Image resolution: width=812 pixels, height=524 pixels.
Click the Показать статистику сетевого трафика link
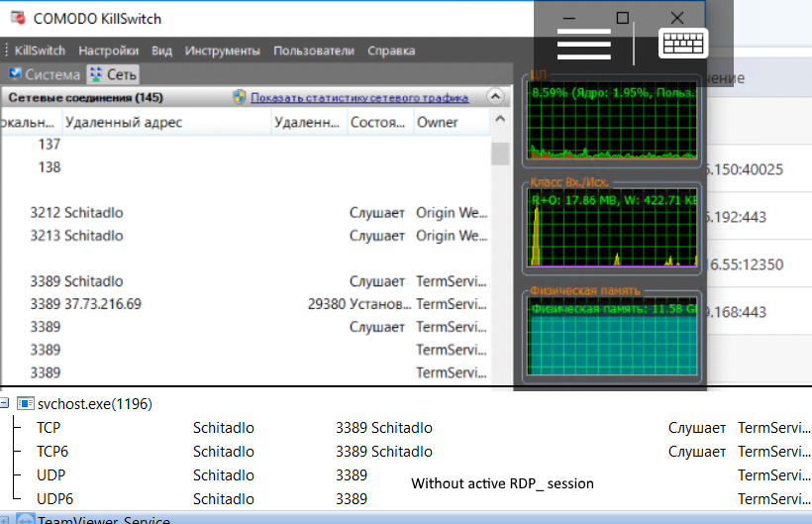coord(359,97)
